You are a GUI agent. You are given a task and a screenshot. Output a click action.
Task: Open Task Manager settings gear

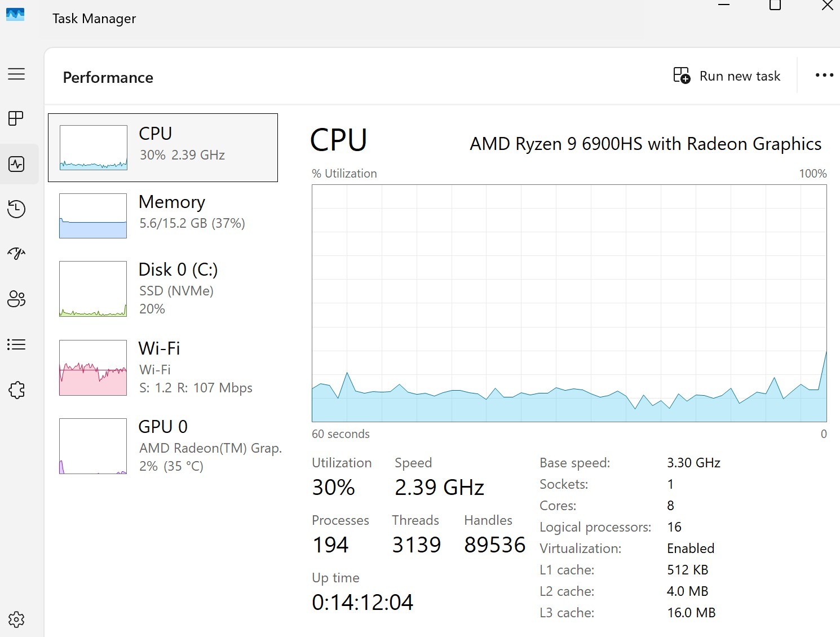coord(16,620)
